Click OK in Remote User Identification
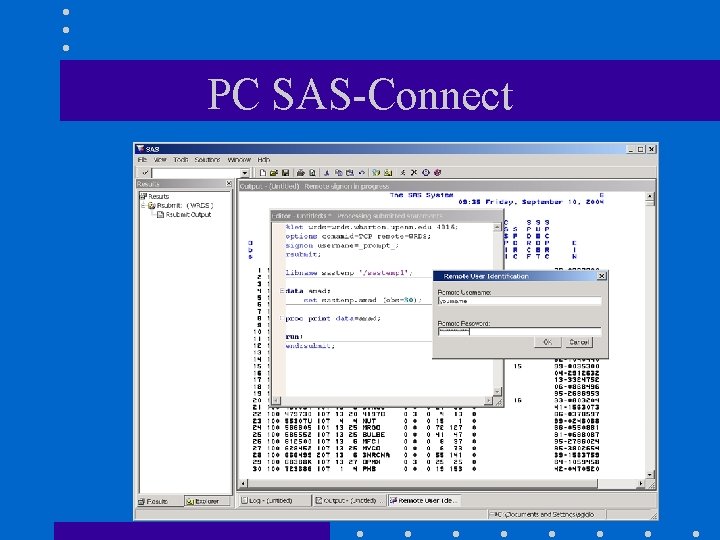Screen dimensions: 720x540 coord(547,342)
